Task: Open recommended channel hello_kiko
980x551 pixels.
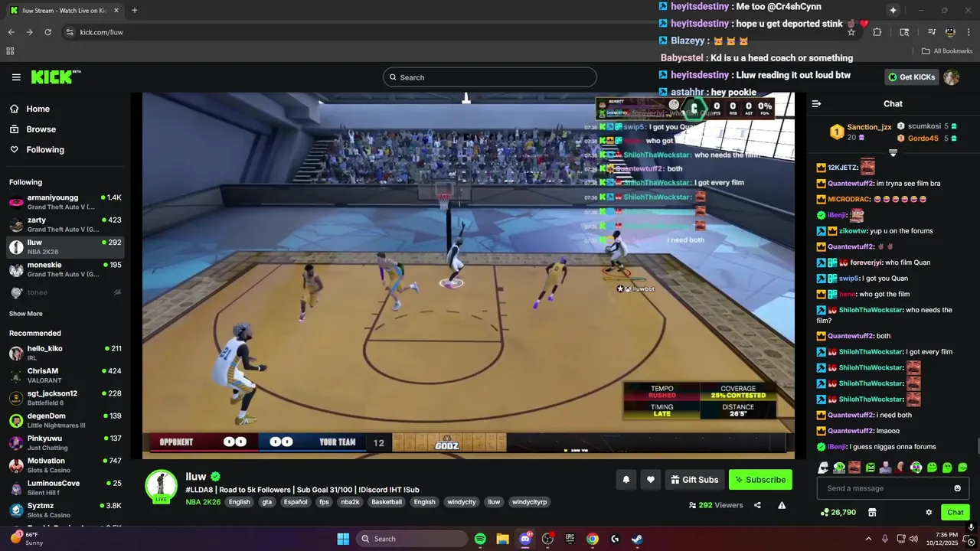Action: coord(65,353)
